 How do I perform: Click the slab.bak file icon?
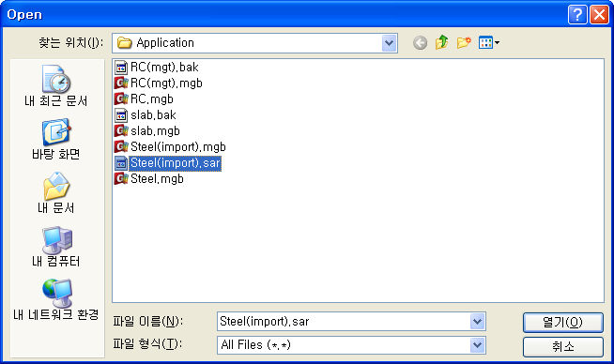pos(121,115)
